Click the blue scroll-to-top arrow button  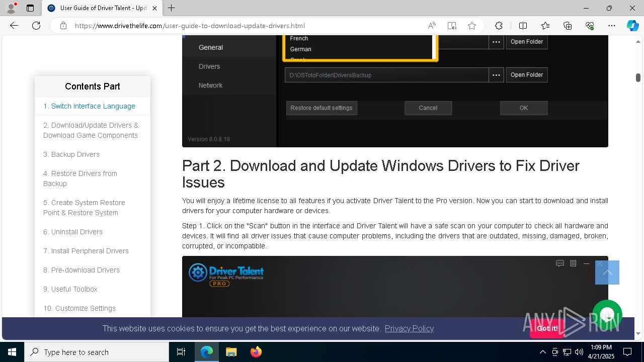[x=607, y=273]
